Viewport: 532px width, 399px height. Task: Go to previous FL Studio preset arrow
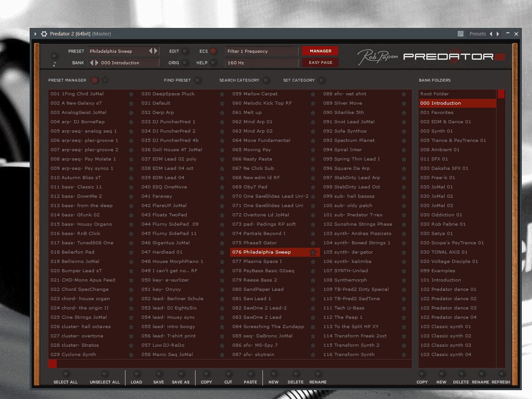[491, 34]
